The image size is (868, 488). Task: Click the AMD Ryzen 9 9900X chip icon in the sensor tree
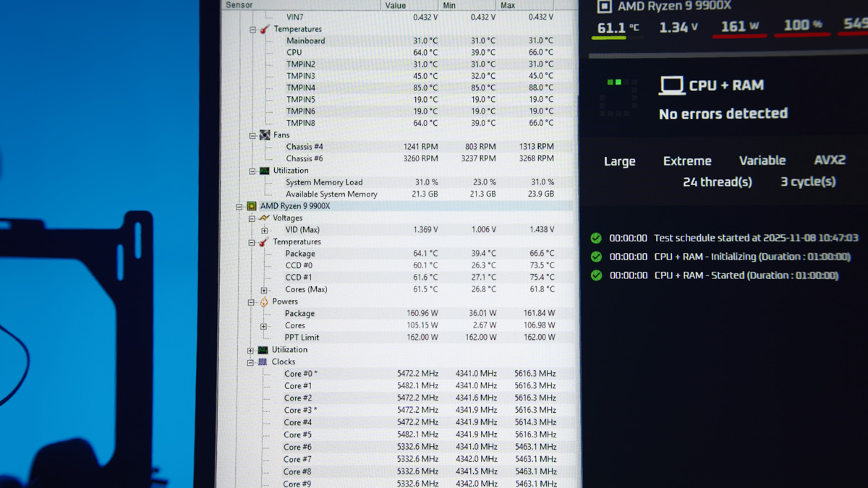[x=252, y=206]
